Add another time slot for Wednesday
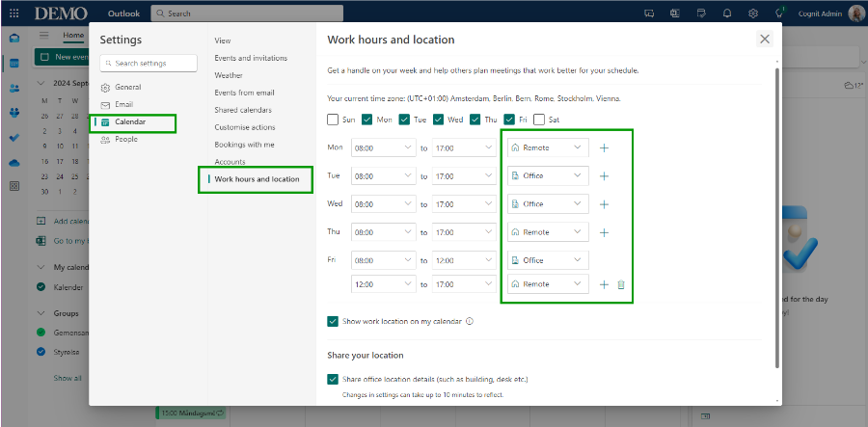Image resolution: width=868 pixels, height=427 pixels. pyautogui.click(x=604, y=204)
